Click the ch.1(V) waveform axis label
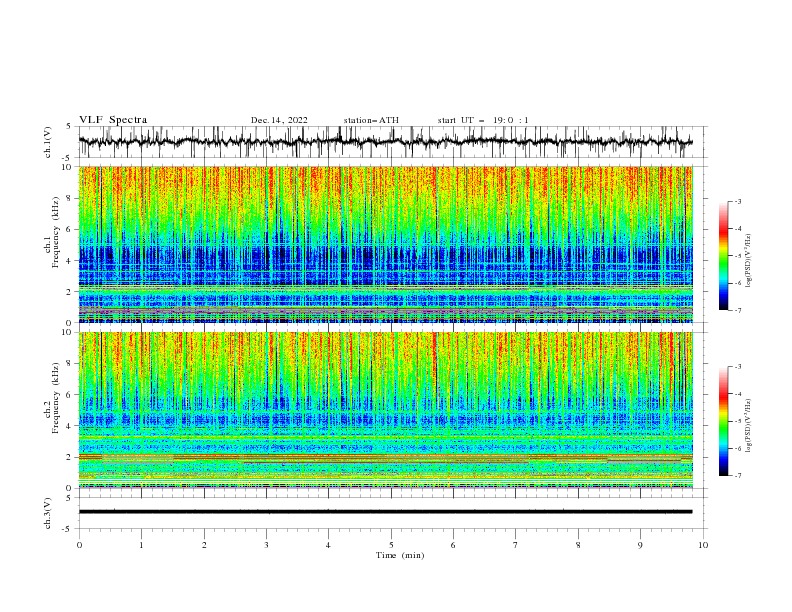This screenshot has height=612, width=792. pos(48,142)
